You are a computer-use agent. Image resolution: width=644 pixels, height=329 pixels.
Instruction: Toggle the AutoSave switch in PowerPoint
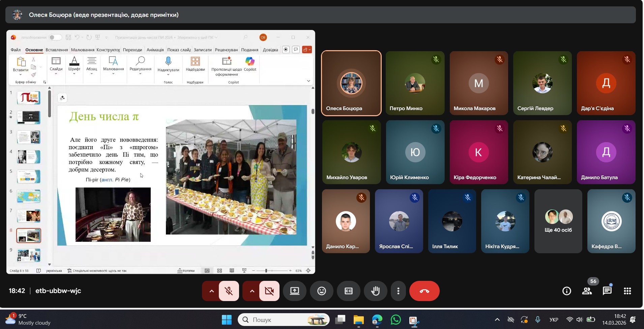pyautogui.click(x=55, y=37)
